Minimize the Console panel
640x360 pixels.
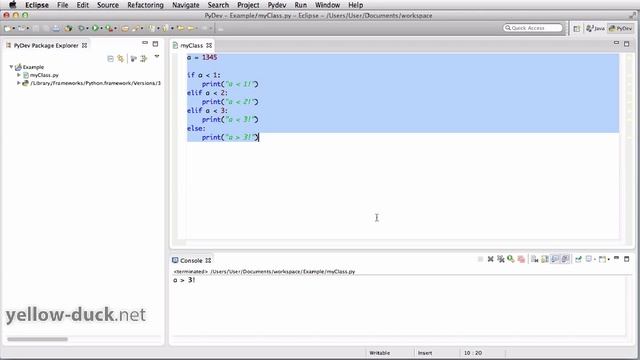pos(616,258)
